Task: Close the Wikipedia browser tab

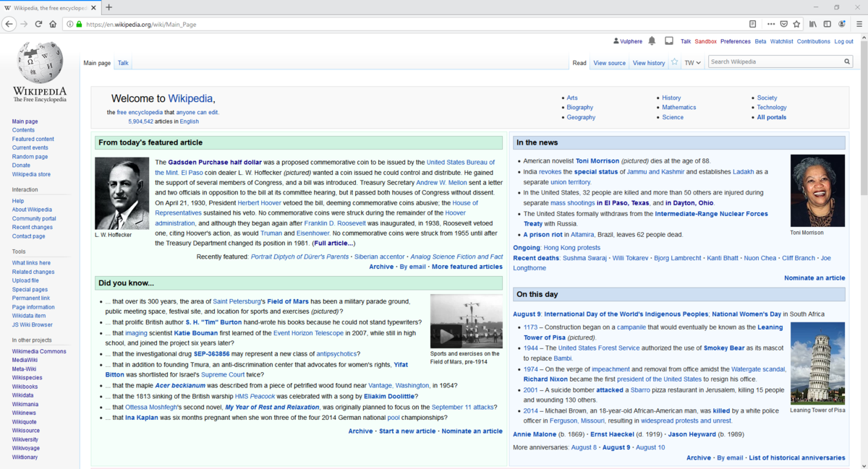Action: tap(93, 7)
